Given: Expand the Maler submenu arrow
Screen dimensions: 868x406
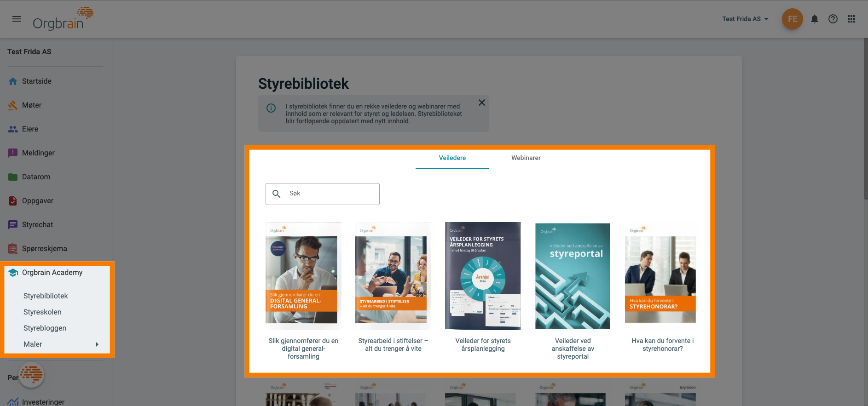Looking at the screenshot, I should (x=97, y=344).
